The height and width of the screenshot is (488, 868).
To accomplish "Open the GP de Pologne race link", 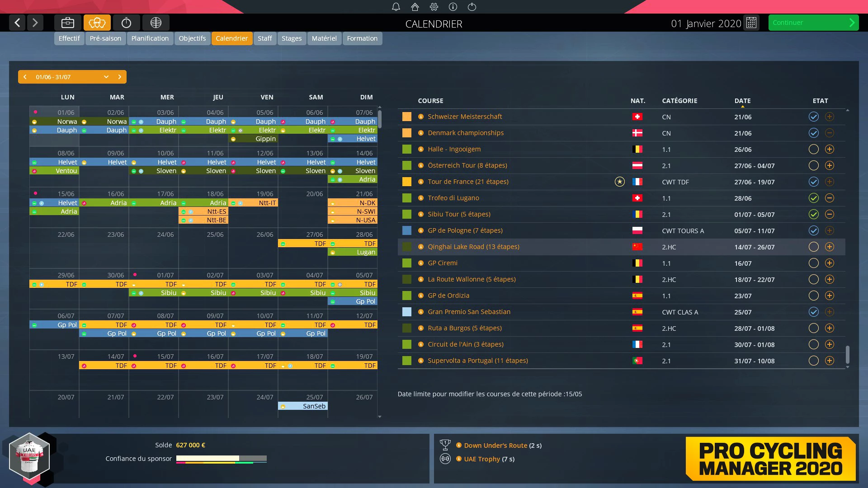I will (x=465, y=230).
